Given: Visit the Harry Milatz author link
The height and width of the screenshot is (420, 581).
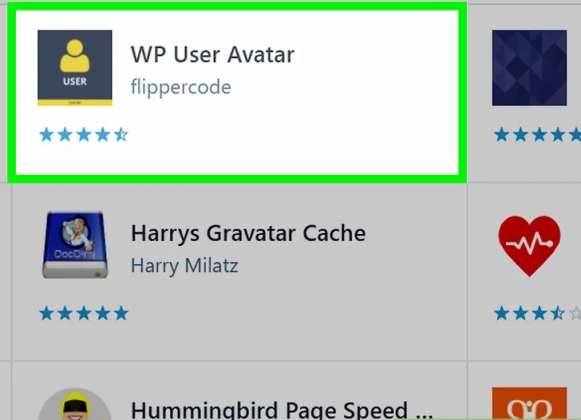Looking at the screenshot, I should (185, 266).
